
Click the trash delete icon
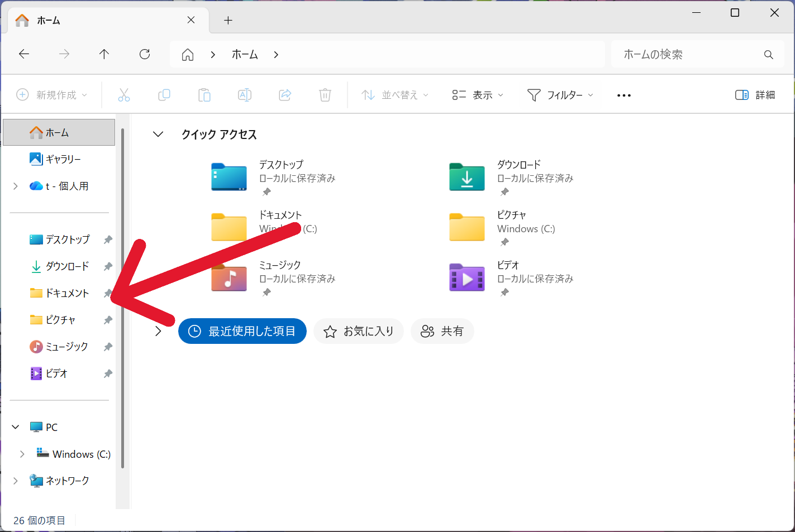click(325, 95)
